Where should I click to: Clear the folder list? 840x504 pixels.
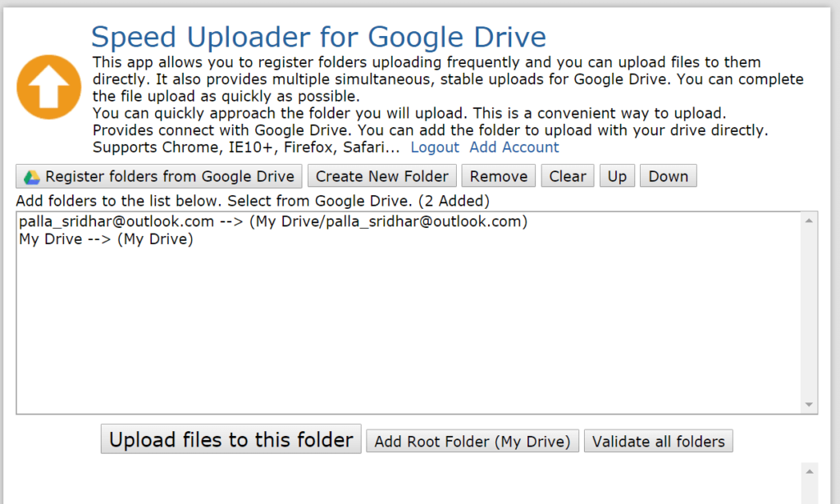point(568,176)
